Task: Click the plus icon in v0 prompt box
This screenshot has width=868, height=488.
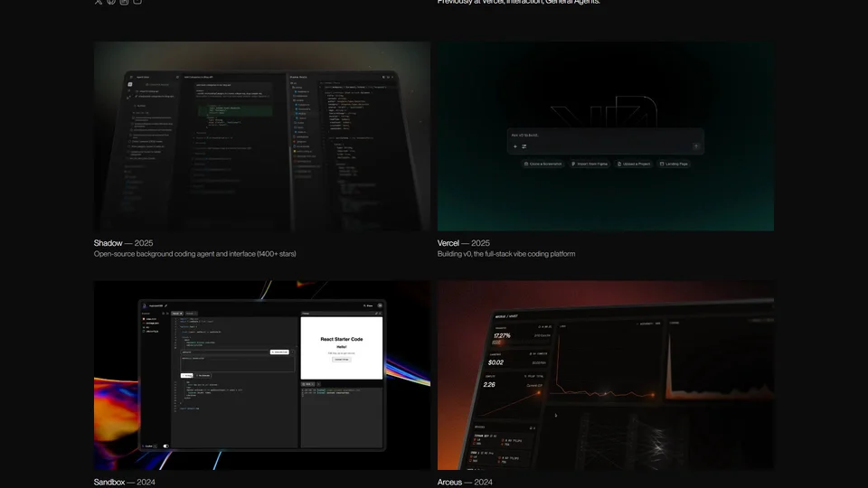Action: [x=514, y=146]
